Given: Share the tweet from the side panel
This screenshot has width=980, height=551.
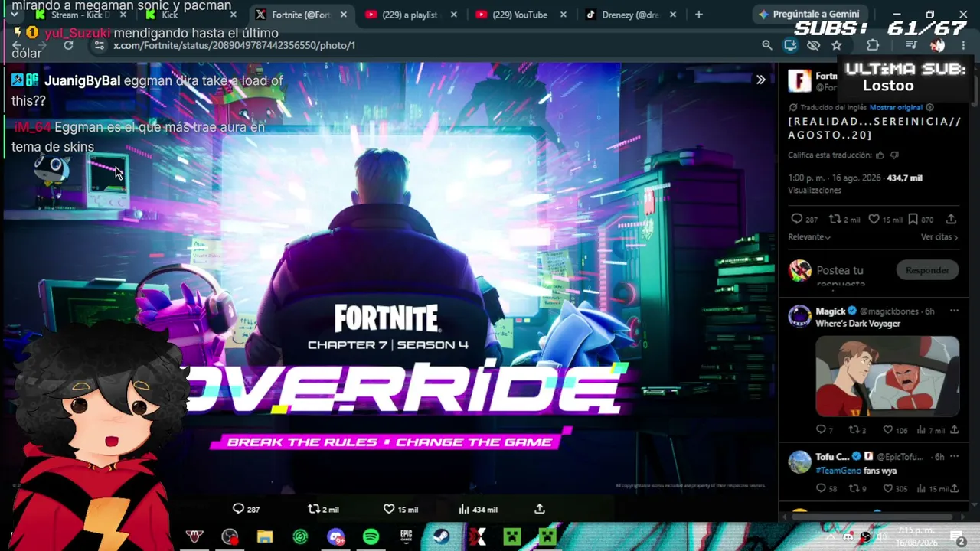Looking at the screenshot, I should 951,220.
